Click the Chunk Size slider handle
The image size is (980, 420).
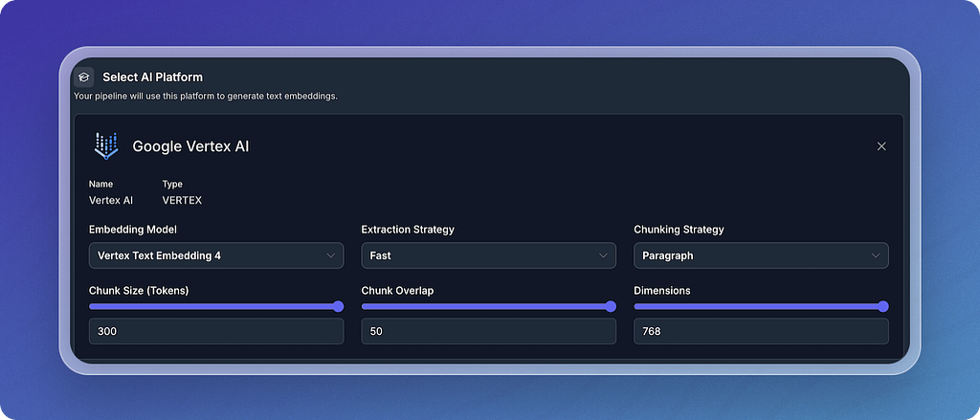tap(338, 306)
